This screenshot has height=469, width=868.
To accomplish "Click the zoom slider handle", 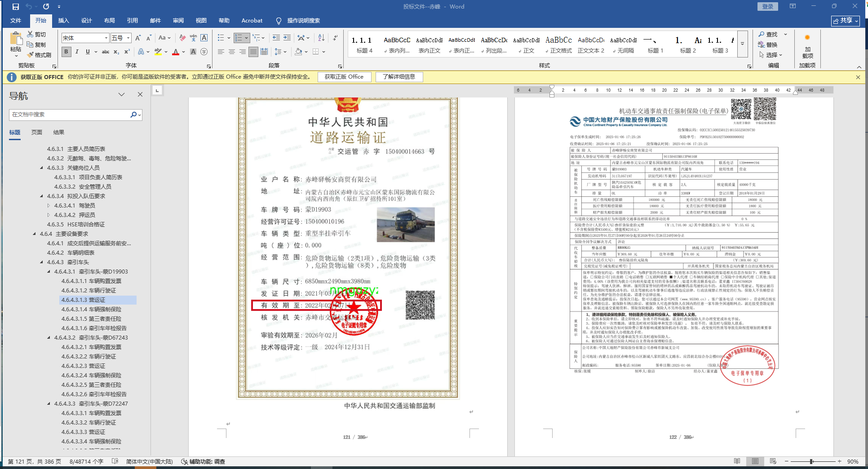I will tap(811, 461).
